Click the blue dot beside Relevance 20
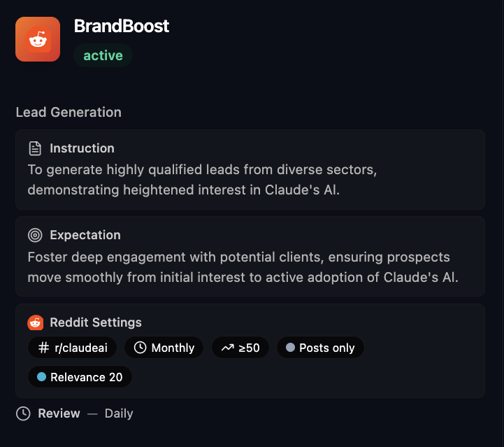Viewport: 504px width, 447px height. [x=41, y=377]
